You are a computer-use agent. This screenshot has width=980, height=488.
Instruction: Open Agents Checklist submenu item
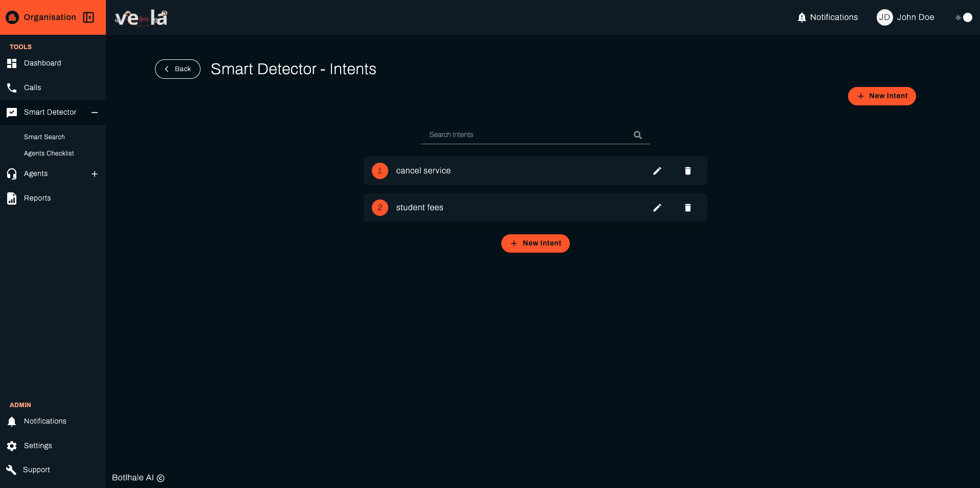pos(49,153)
